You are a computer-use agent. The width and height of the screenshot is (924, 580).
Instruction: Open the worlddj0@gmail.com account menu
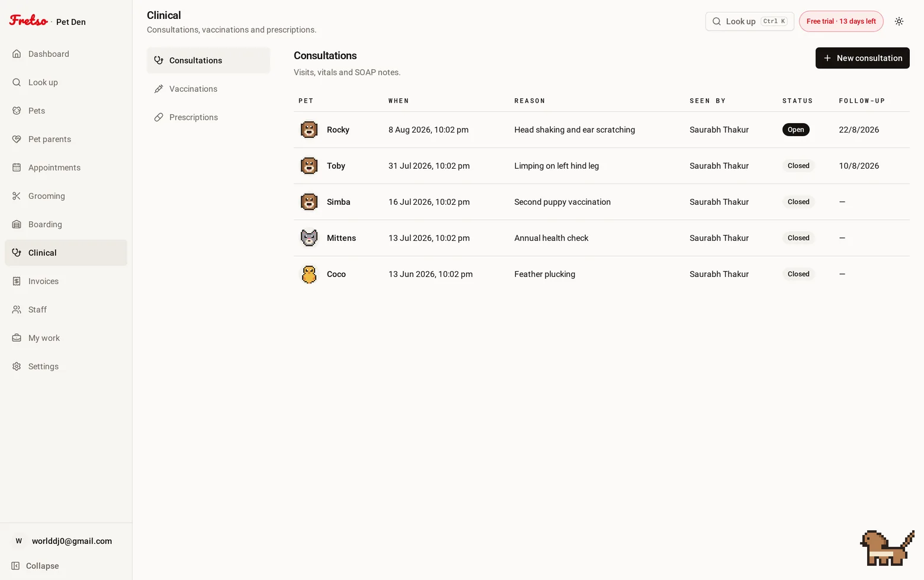(x=66, y=541)
